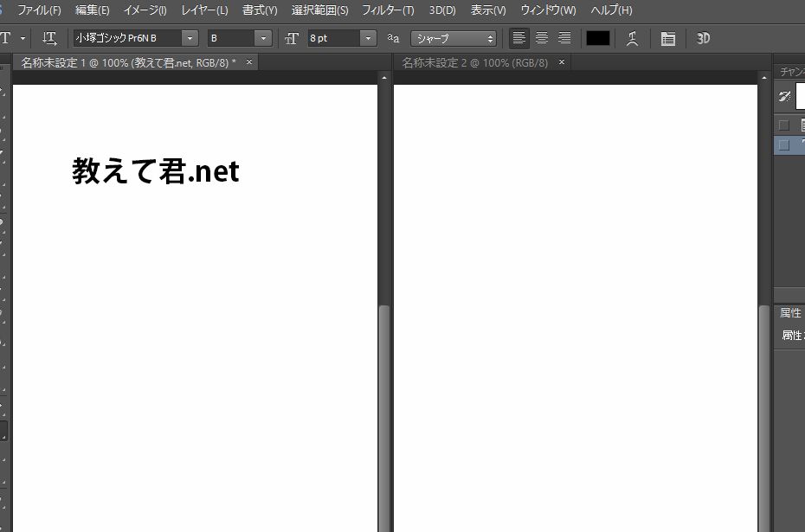
Task: Expand the font family dropdown arrow
Action: click(190, 38)
